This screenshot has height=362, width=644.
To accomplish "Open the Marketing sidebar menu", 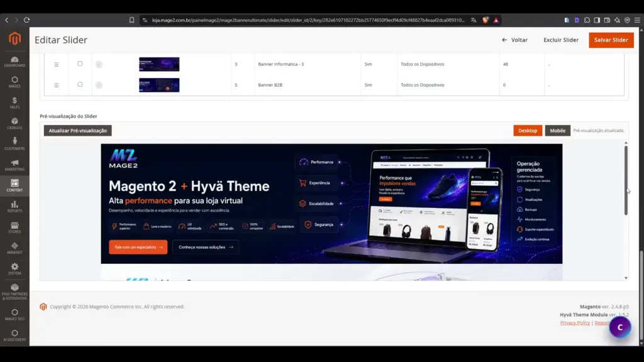I will (x=14, y=165).
